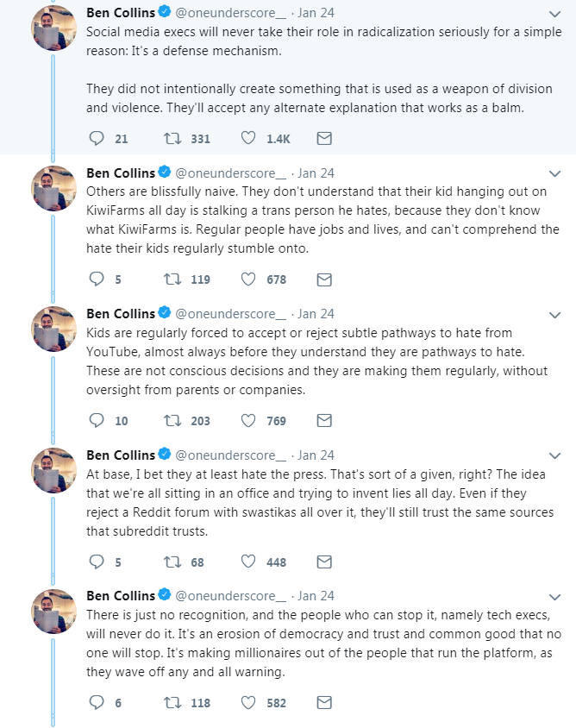The height and width of the screenshot is (728, 576).
Task: Like the KiwiFarms tweet with 678 likes
Action: coord(247,279)
